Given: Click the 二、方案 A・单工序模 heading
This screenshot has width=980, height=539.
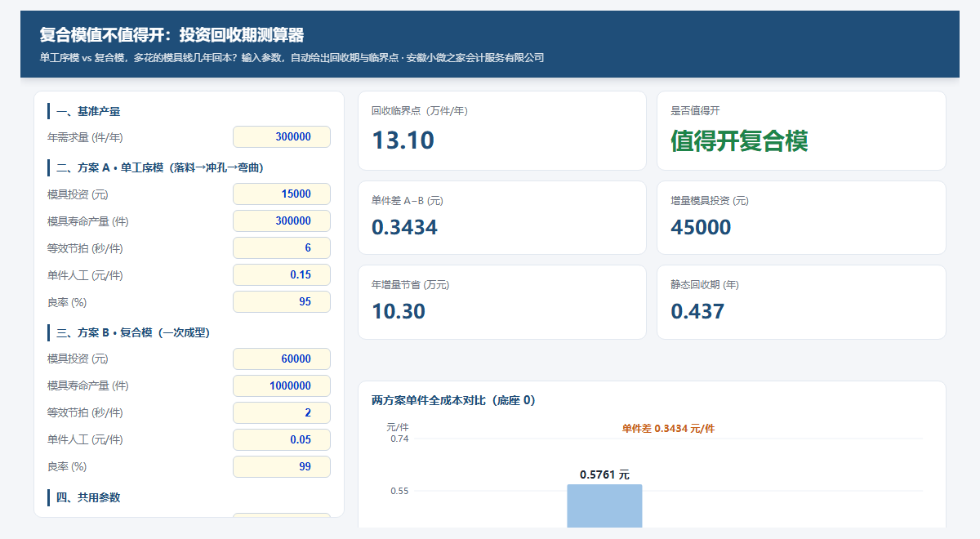Looking at the screenshot, I should pos(159,168).
